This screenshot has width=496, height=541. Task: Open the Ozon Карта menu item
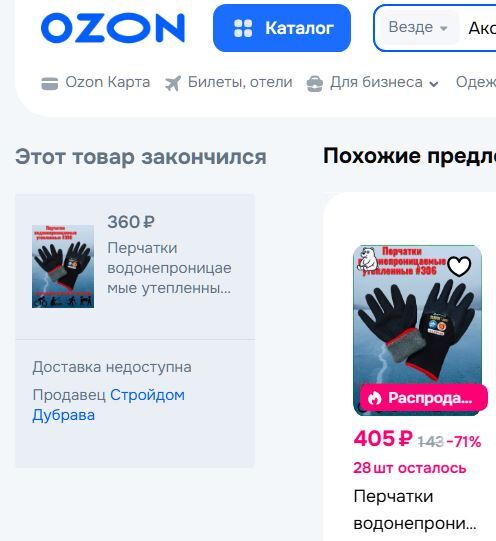[x=96, y=83]
